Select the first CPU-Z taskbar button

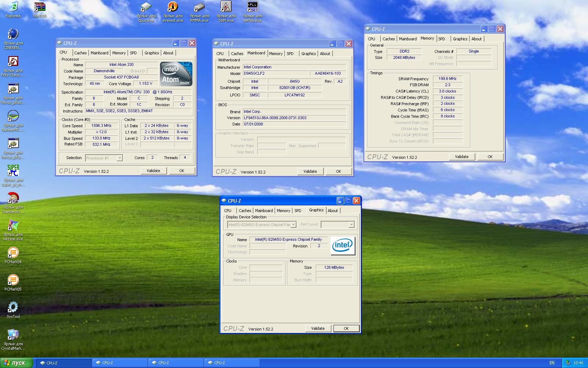click(64, 363)
